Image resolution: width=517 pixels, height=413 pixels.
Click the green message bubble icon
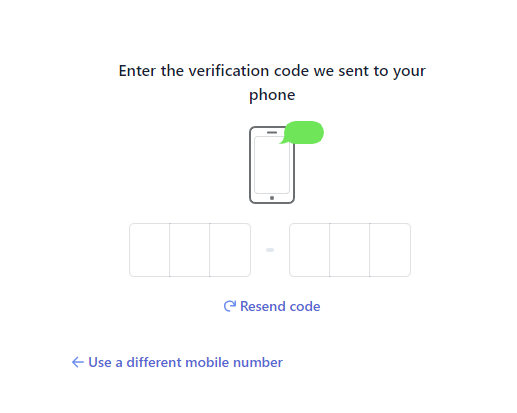[302, 132]
